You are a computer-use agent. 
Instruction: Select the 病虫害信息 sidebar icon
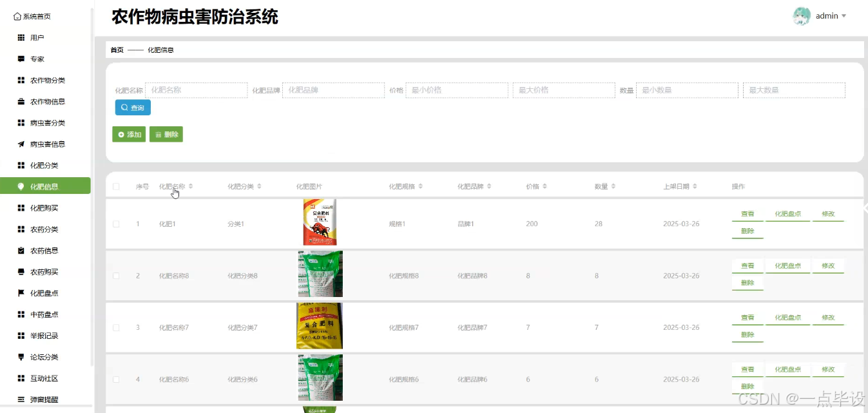pos(42,144)
